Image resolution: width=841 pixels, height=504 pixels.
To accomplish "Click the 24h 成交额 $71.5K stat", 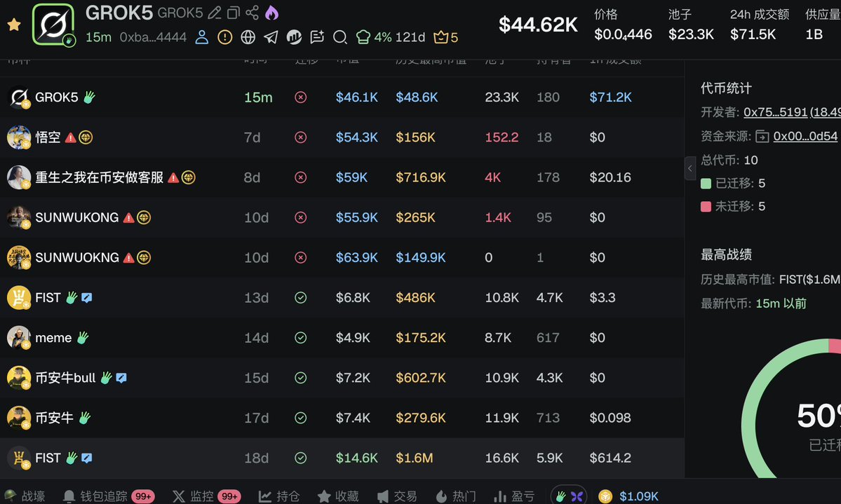I will 759,25.
